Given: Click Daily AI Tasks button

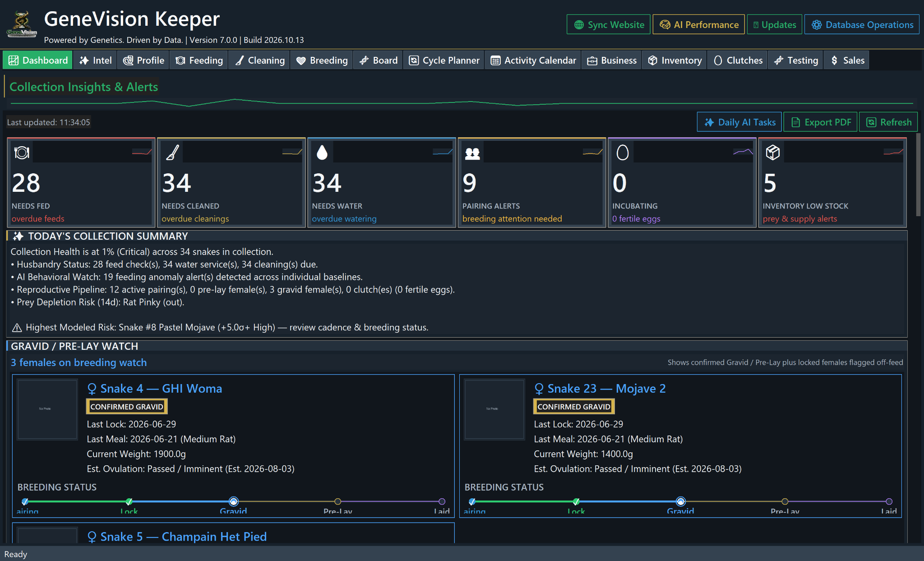Looking at the screenshot, I should [739, 122].
